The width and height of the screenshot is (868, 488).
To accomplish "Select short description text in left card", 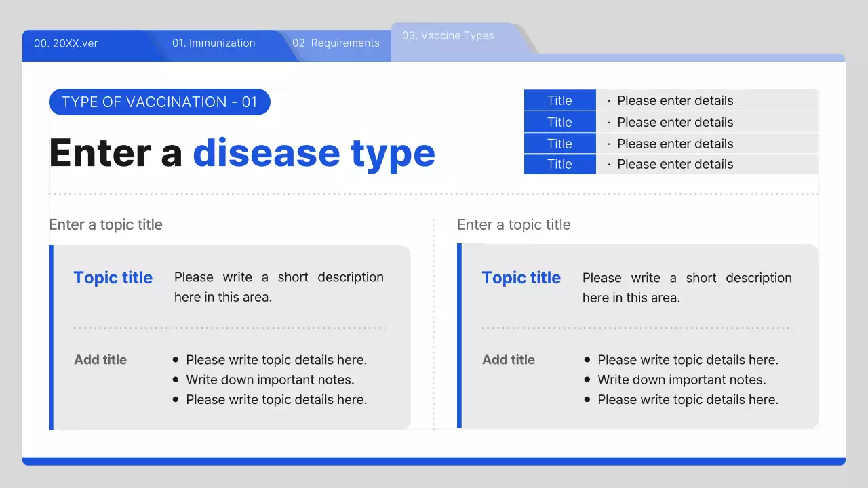I will click(279, 287).
